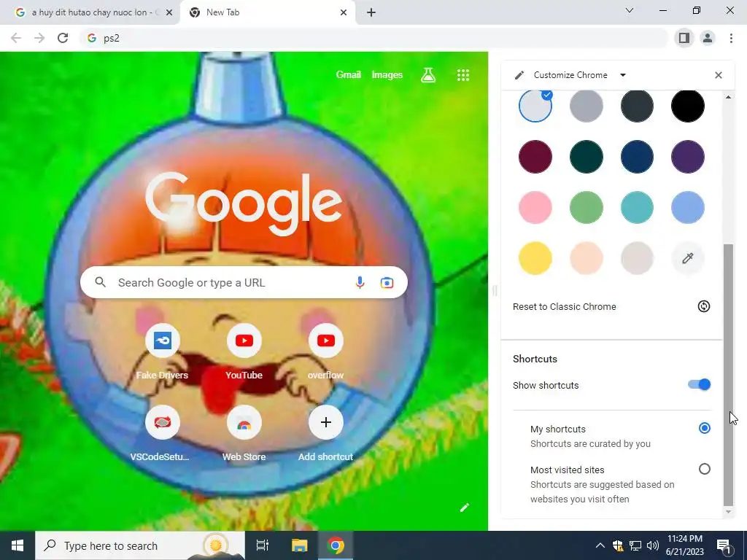
Task: Choose the black color swatch
Action: 687,106
